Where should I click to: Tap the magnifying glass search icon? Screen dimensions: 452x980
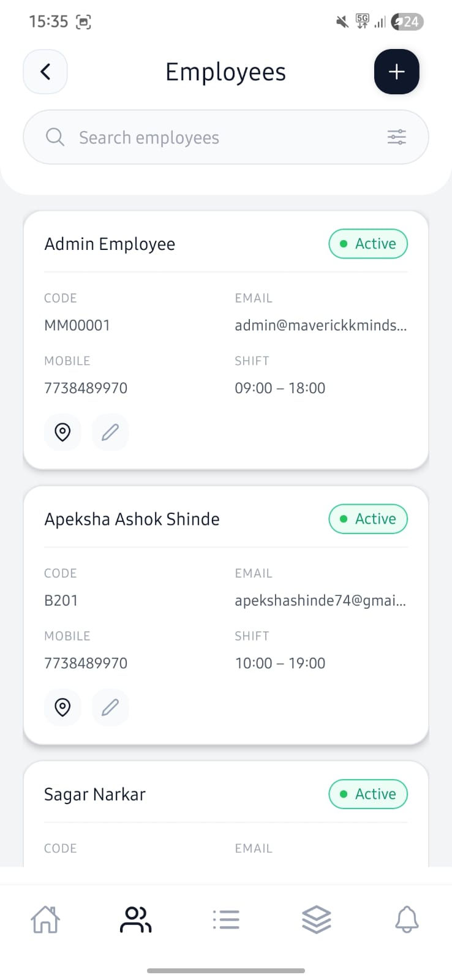click(55, 137)
